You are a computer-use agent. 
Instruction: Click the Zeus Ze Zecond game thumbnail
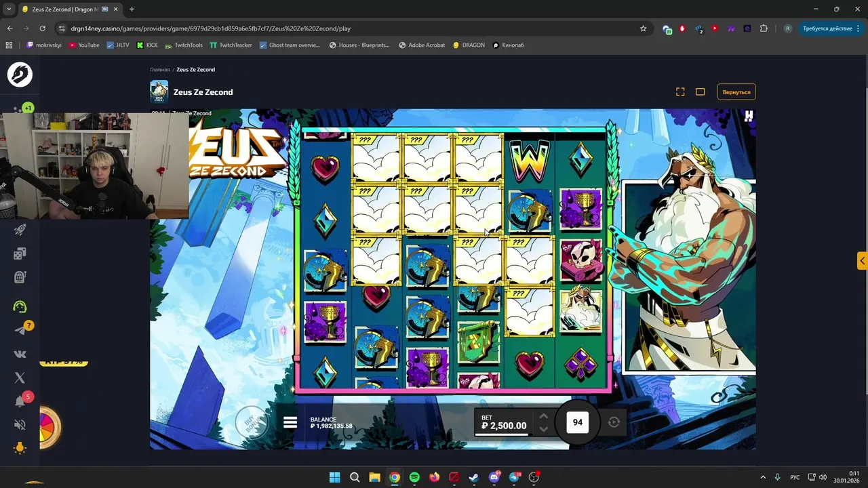pyautogui.click(x=159, y=91)
